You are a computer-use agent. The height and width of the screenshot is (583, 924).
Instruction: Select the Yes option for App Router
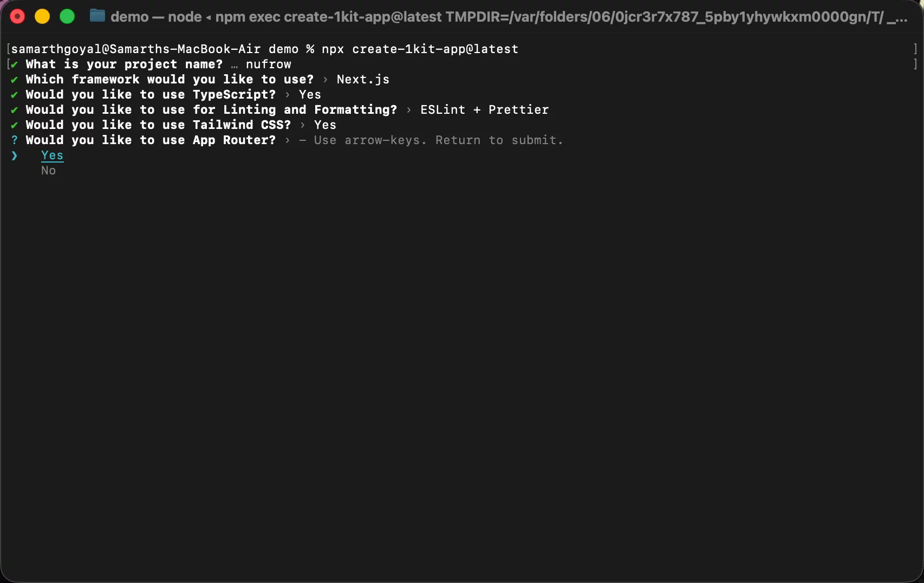coord(52,156)
